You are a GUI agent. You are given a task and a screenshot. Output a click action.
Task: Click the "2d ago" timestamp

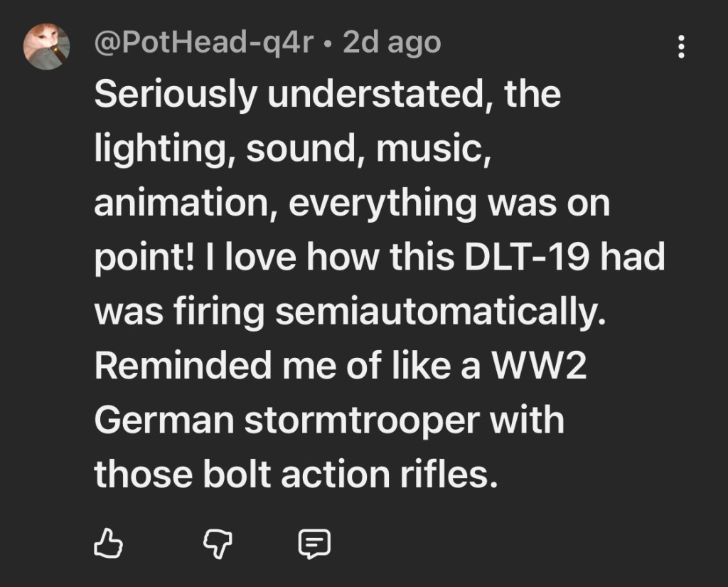[x=392, y=43]
